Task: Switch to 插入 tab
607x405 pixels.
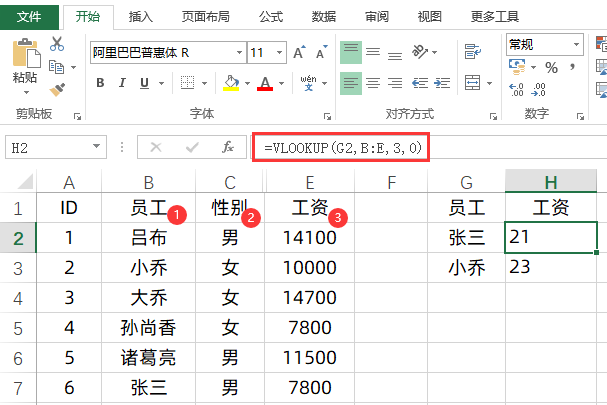Action: [141, 17]
